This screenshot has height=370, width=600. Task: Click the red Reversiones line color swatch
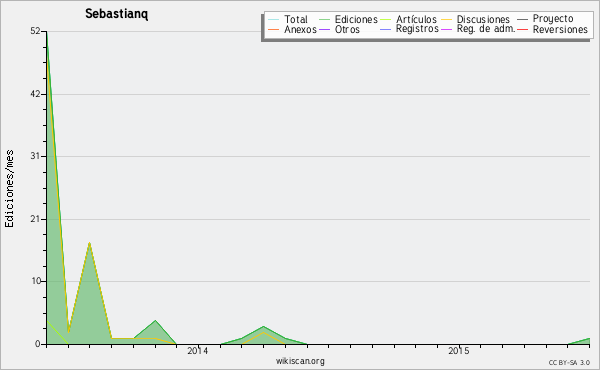click(x=523, y=29)
